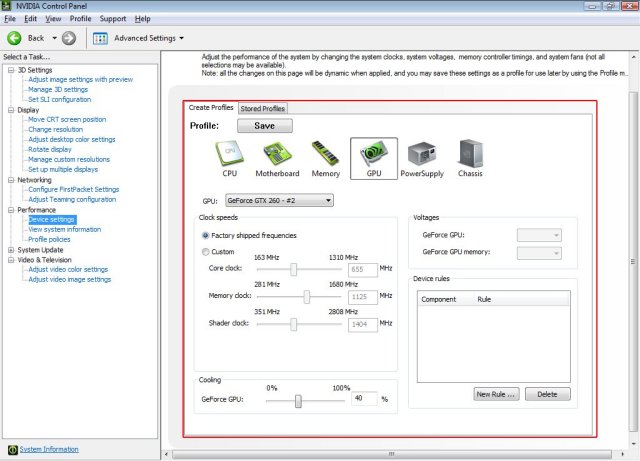Select the GPU component icon

coord(373,158)
